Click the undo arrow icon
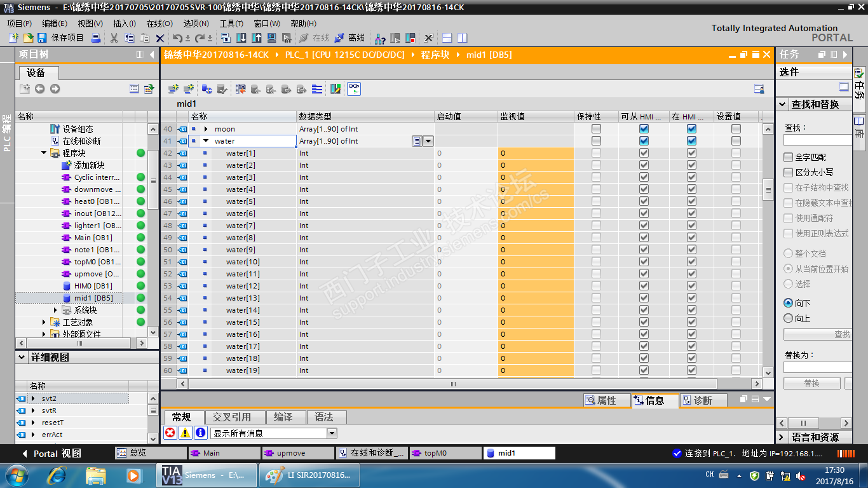The width and height of the screenshot is (868, 488). (177, 38)
